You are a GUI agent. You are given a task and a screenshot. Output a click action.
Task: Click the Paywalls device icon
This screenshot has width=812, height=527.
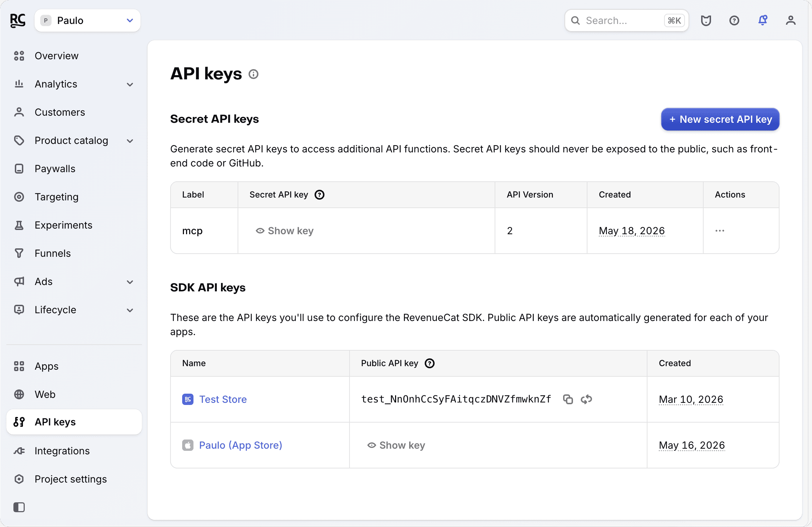(19, 169)
